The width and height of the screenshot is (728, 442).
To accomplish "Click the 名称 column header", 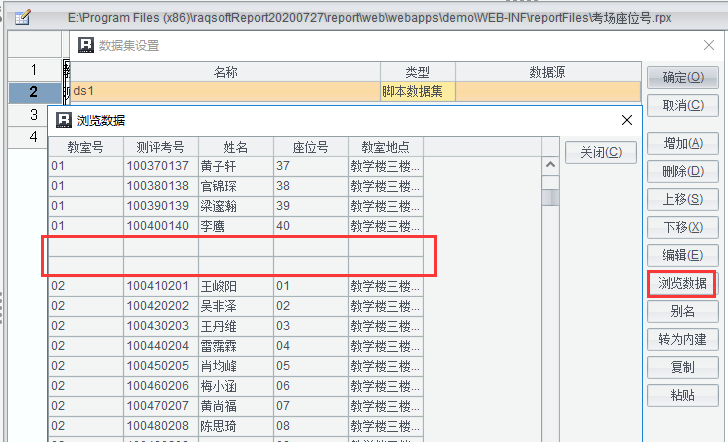I will (x=225, y=72).
